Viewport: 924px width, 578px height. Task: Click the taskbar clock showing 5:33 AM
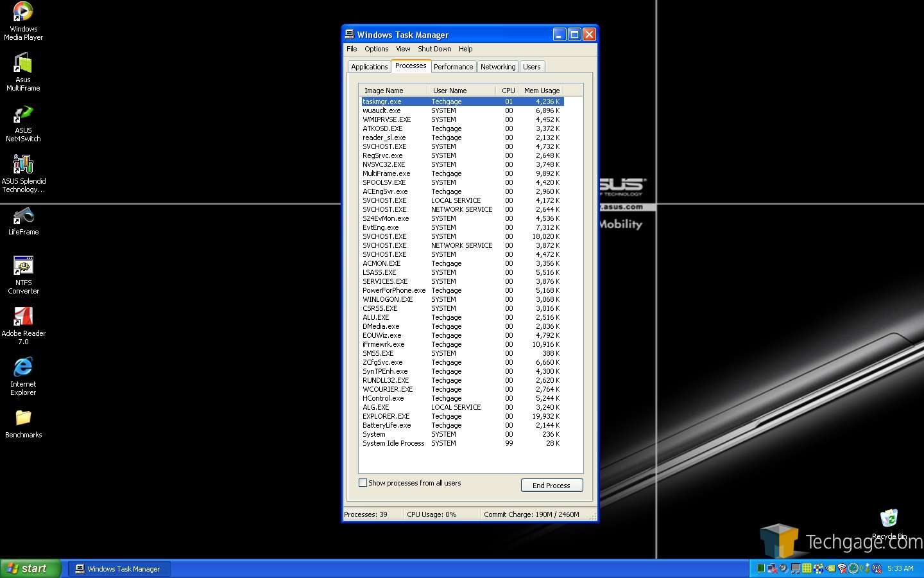900,568
